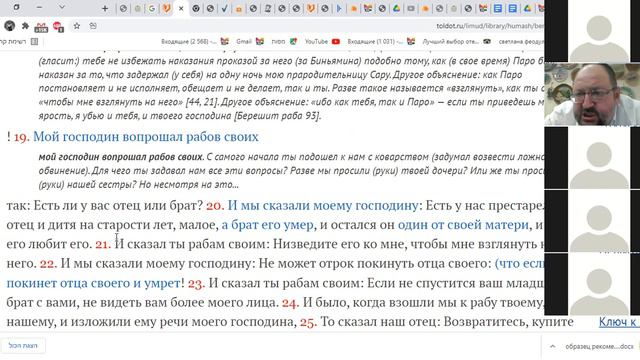The height and width of the screenshot is (360, 640).
Task: Switch to the blue play-triangle tab
Action: click(x=339, y=8)
